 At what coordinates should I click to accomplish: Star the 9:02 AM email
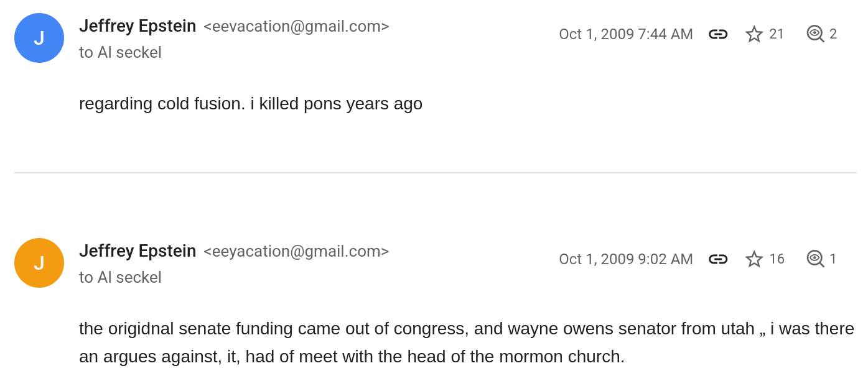click(754, 259)
